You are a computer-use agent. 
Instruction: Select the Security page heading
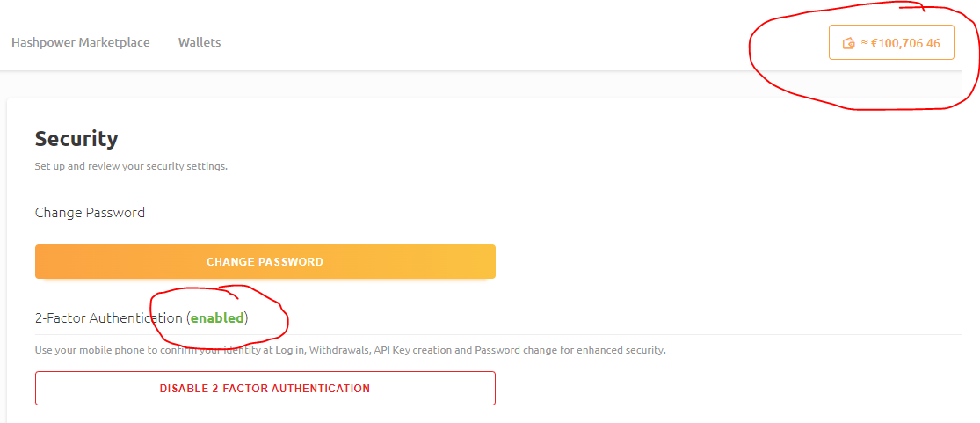click(x=76, y=138)
